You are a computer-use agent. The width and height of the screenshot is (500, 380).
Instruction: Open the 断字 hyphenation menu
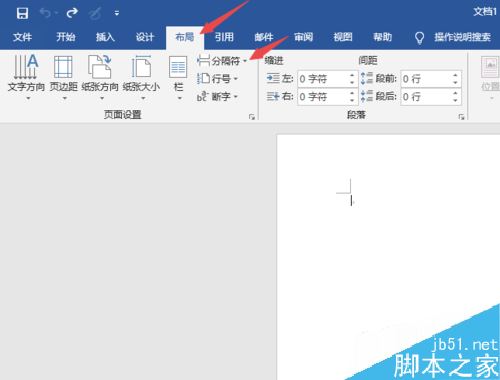(217, 97)
